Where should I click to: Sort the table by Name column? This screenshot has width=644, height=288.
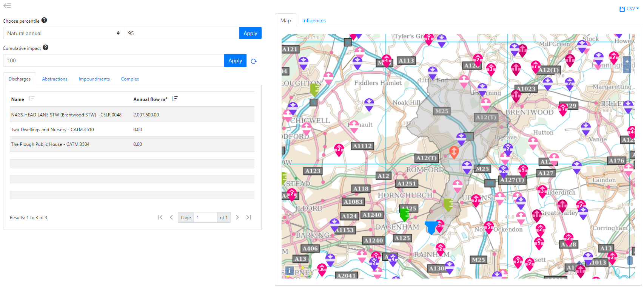(x=32, y=99)
